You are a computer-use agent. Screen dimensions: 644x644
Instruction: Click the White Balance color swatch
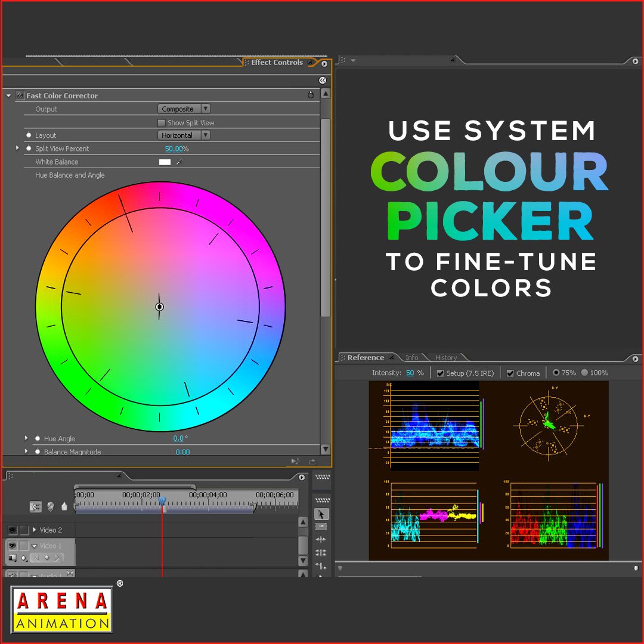[x=165, y=162]
